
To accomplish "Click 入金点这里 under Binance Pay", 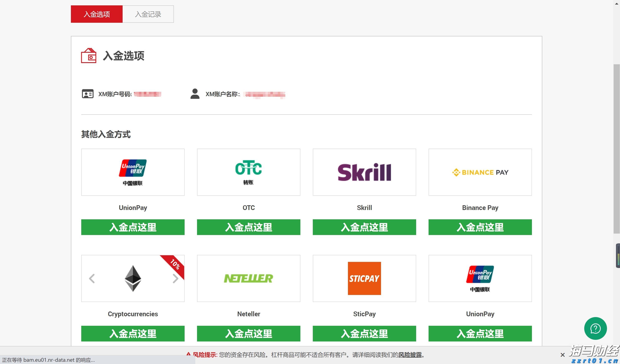I will [480, 227].
